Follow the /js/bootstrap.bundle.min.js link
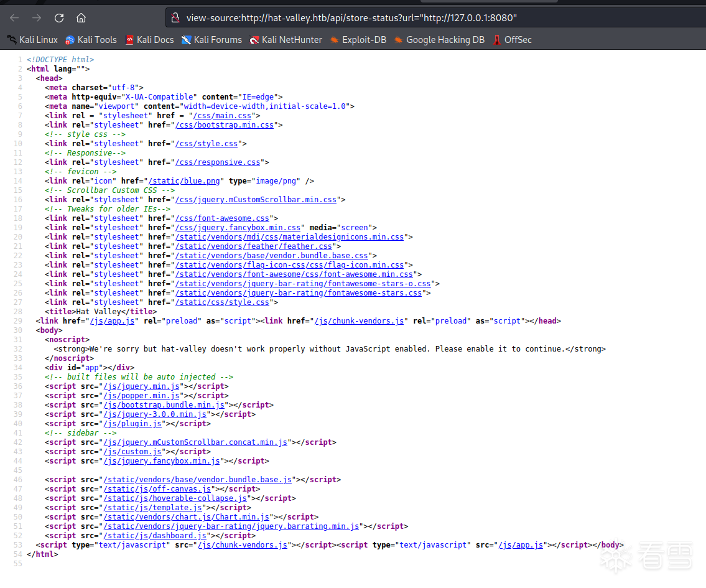This screenshot has height=588, width=706. tap(164, 405)
